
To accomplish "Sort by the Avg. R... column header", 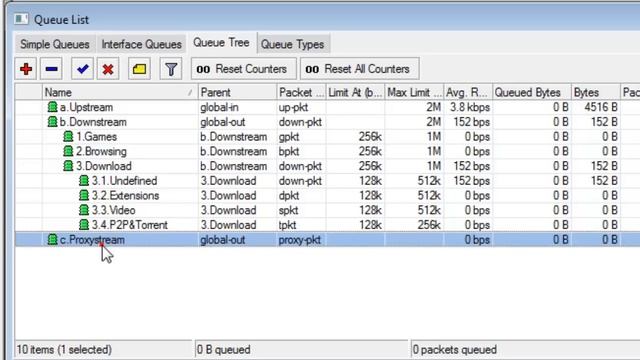I will pos(468,93).
